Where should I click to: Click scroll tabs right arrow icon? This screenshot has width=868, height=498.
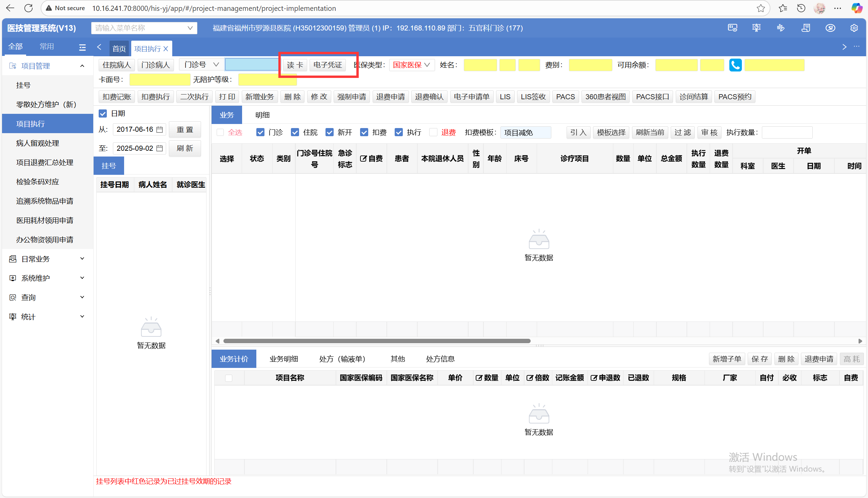[844, 47]
